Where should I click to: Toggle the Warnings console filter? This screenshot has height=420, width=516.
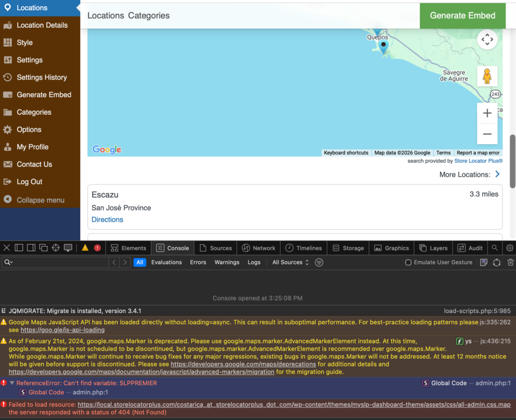(227, 262)
